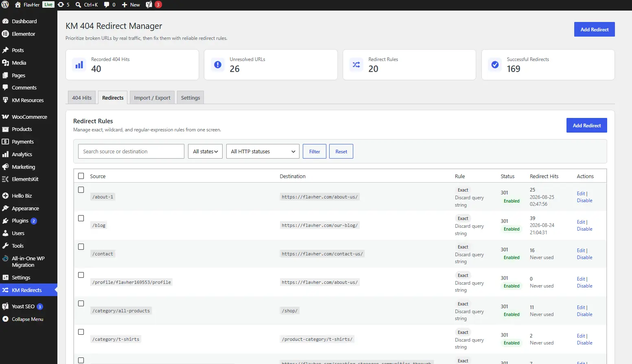Click the Comments sidebar icon
This screenshot has height=364, width=632.
(x=5, y=87)
